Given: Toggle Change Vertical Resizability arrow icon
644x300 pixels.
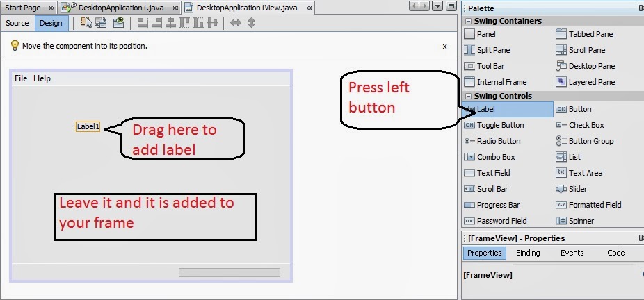Looking at the screenshot, I should pyautogui.click(x=251, y=23).
